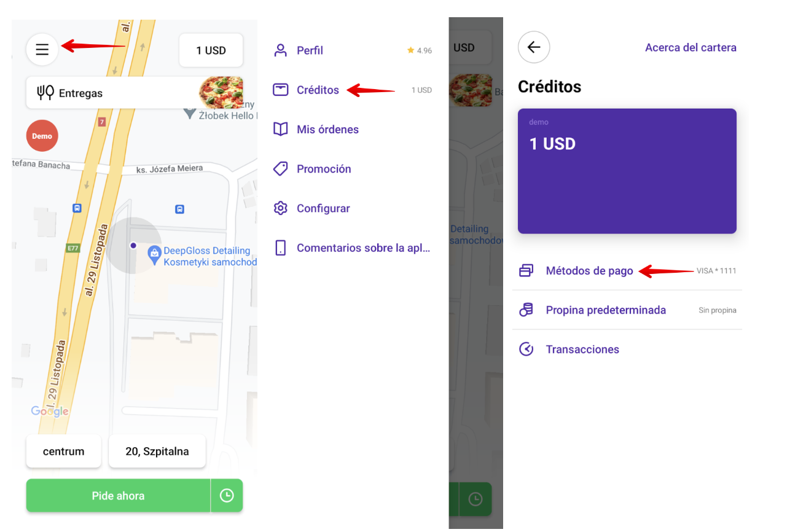Click the Configurar gear icon
Screen dimensions: 806x532
[281, 208]
